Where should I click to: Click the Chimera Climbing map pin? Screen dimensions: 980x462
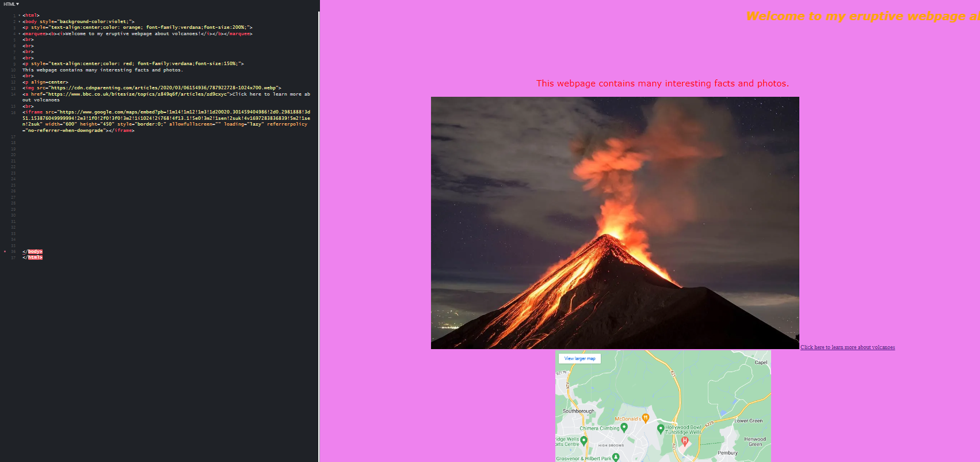pyautogui.click(x=624, y=427)
